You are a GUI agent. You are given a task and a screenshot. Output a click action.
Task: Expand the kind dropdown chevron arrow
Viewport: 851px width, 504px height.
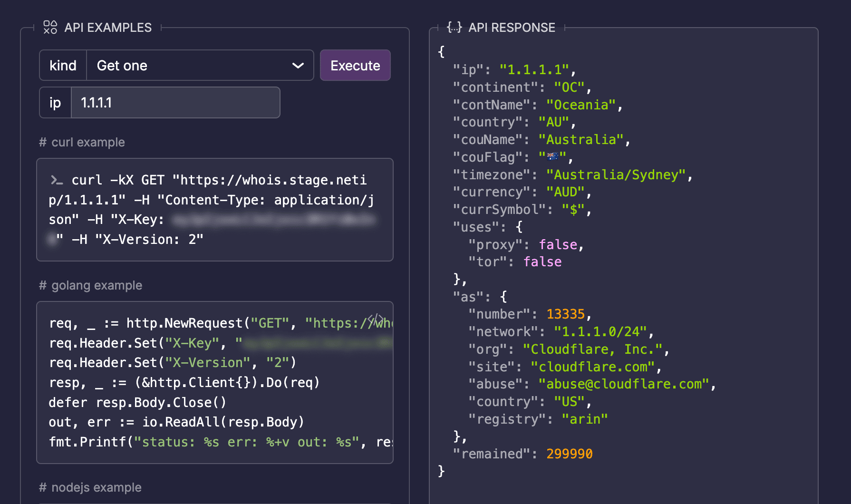tap(298, 66)
